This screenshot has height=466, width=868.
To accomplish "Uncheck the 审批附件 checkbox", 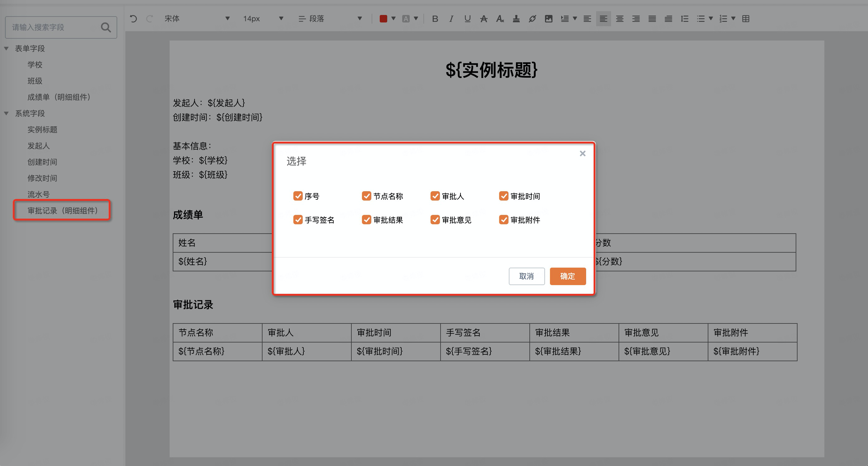I will [504, 220].
